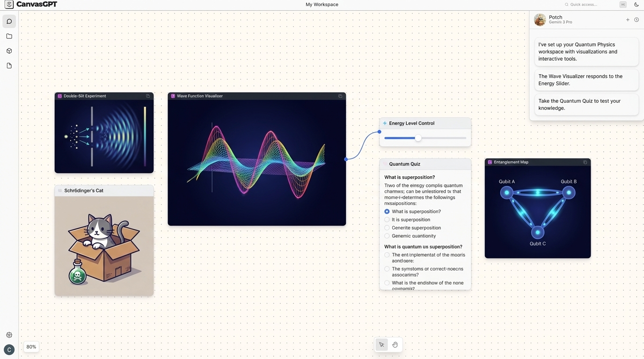644x359 pixels.
Task: Select the "It is superposition" option
Action: (x=387, y=220)
